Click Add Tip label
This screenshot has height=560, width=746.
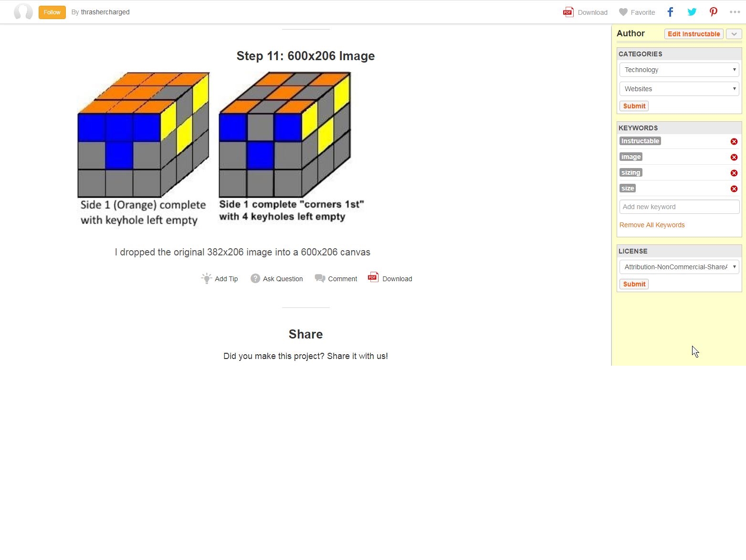(226, 279)
